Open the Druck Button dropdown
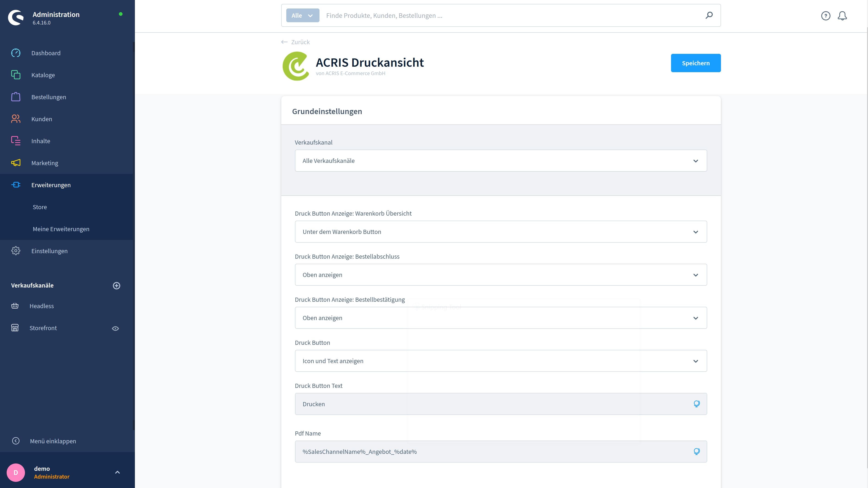 (x=501, y=361)
